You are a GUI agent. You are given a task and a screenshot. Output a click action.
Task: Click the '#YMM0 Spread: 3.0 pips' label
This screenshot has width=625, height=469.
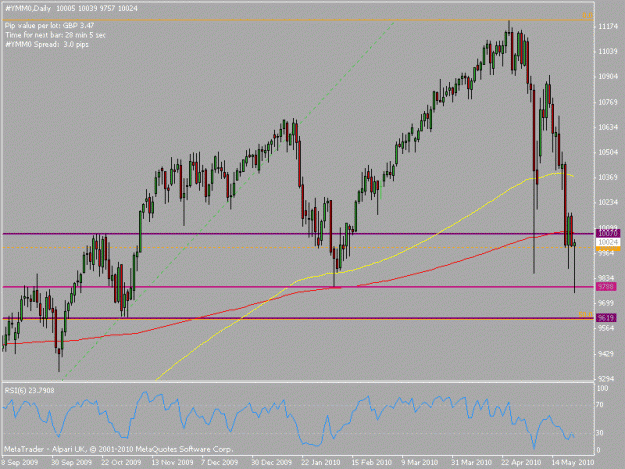(x=47, y=44)
